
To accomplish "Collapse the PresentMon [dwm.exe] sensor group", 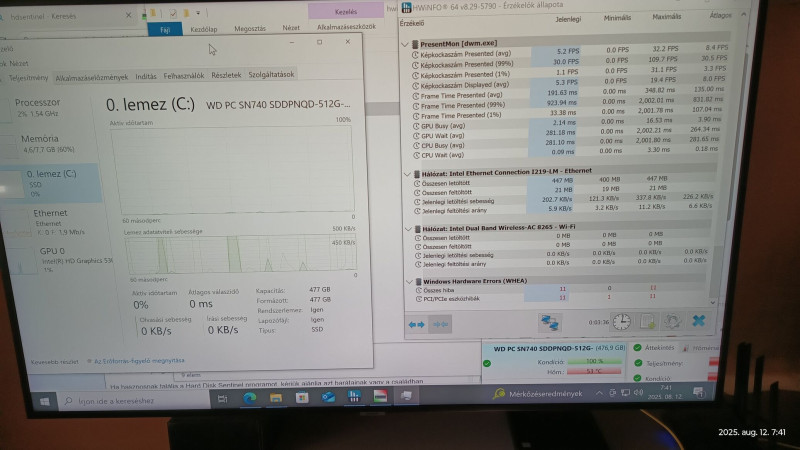I will pyautogui.click(x=406, y=44).
